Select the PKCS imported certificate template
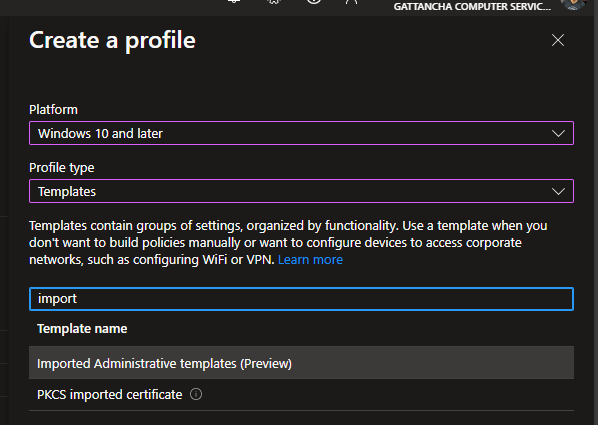598x425 pixels. pos(301,395)
